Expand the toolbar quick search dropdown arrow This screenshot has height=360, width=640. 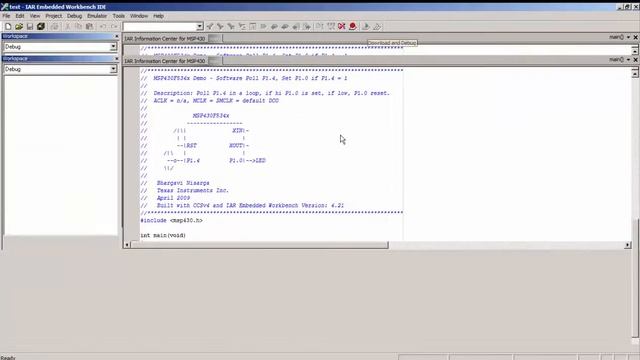[x=200, y=27]
